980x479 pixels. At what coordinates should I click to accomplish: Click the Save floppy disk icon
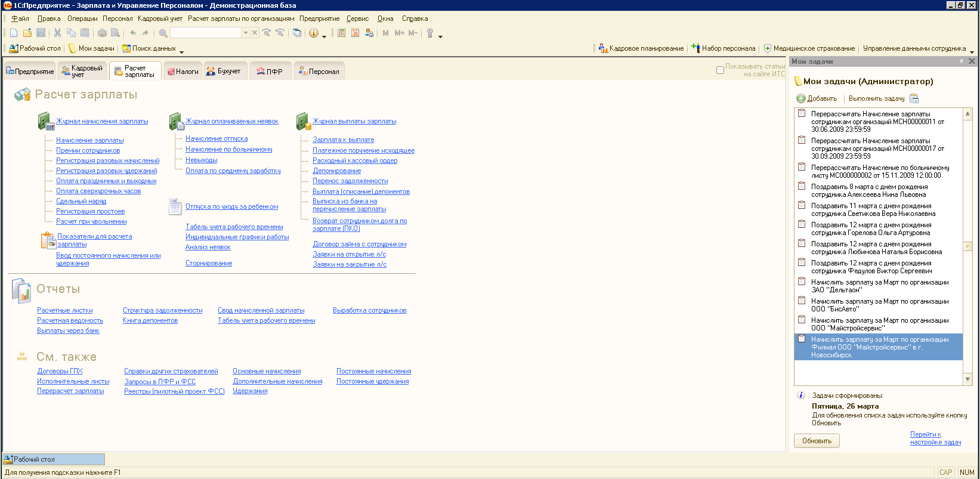tap(41, 33)
